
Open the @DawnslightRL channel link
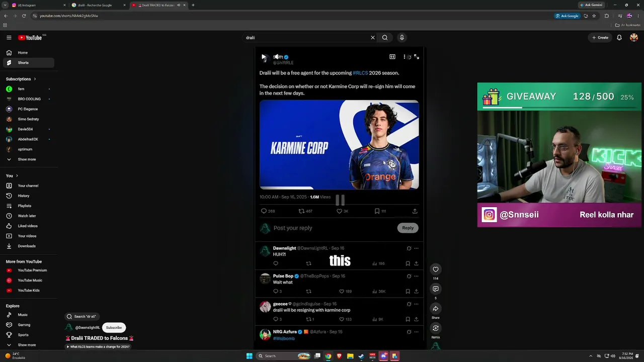(x=88, y=328)
